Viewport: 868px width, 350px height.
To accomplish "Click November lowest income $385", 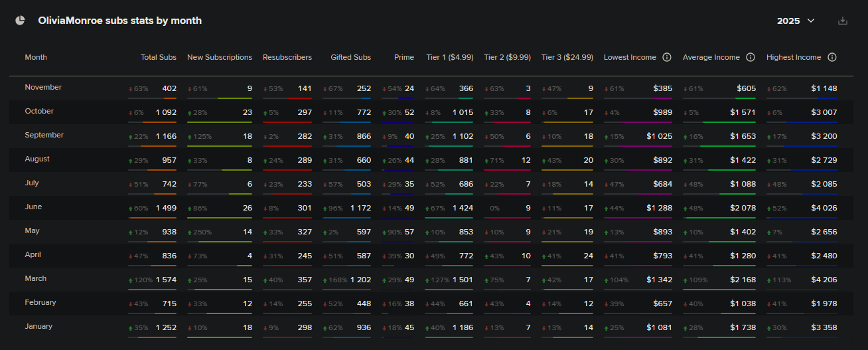I will 662,88.
